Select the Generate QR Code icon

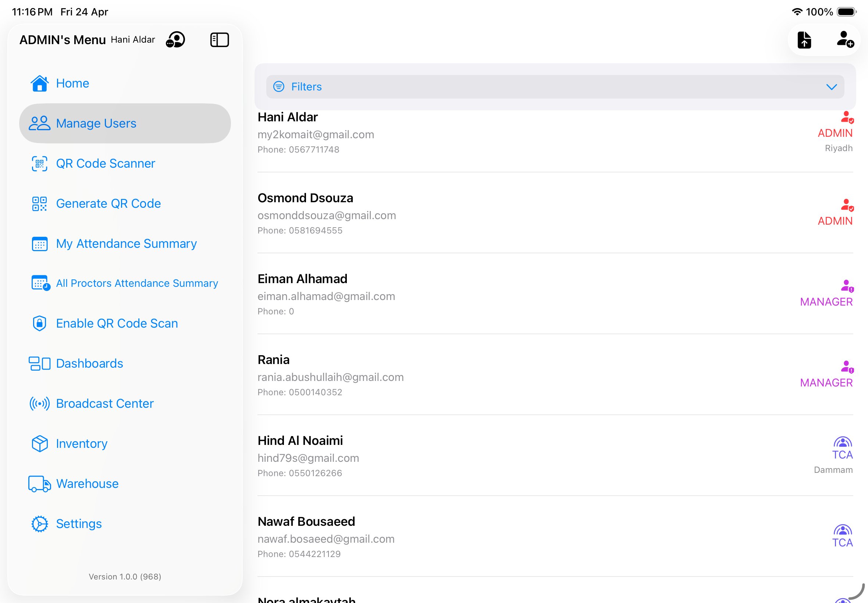tap(39, 203)
